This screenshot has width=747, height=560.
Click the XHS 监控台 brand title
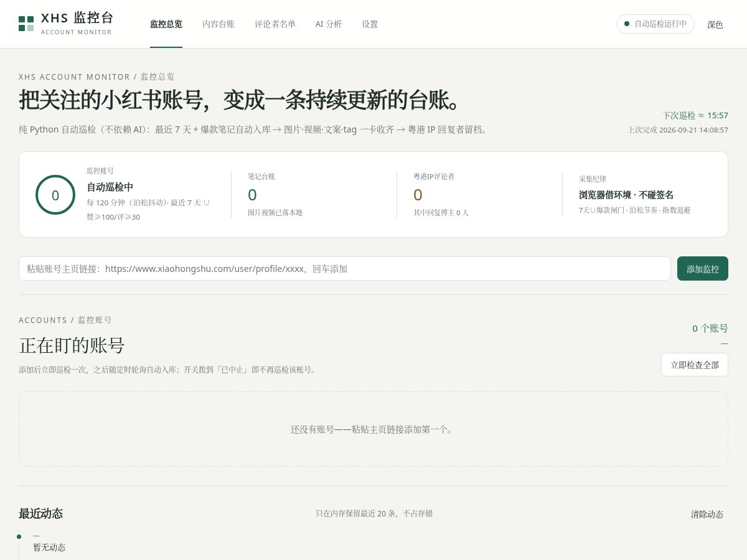click(x=78, y=18)
